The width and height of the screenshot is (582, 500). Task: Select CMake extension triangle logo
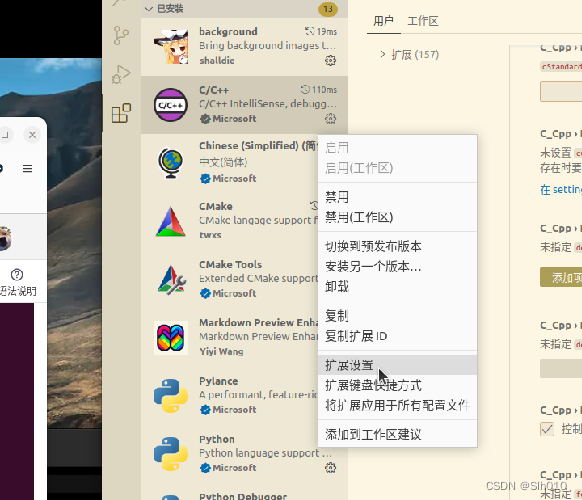171,222
